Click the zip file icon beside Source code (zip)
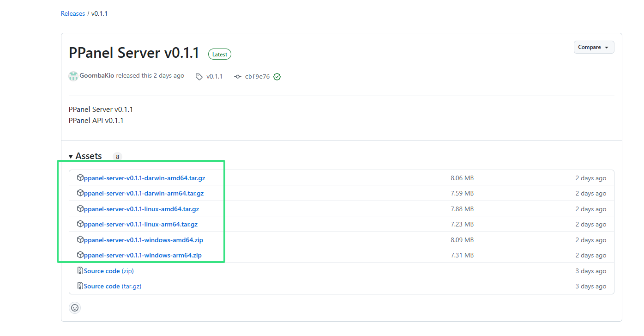Image resolution: width=644 pixels, height=336 pixels. click(x=80, y=271)
